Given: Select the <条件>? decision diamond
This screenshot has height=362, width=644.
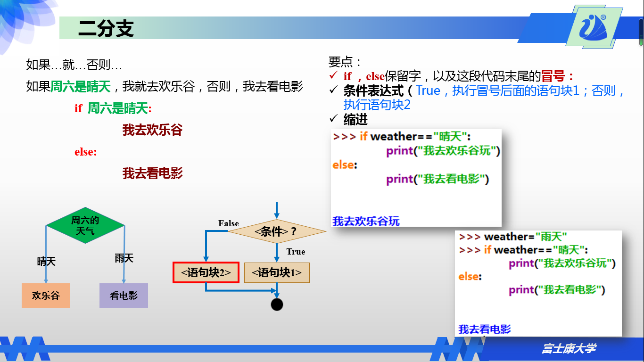Looking at the screenshot, I should pyautogui.click(x=277, y=231).
